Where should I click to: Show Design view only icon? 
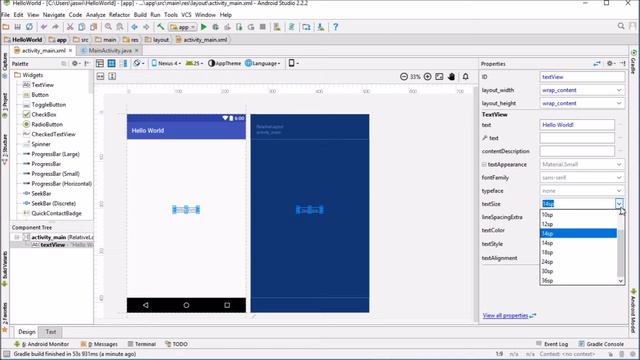point(100,63)
